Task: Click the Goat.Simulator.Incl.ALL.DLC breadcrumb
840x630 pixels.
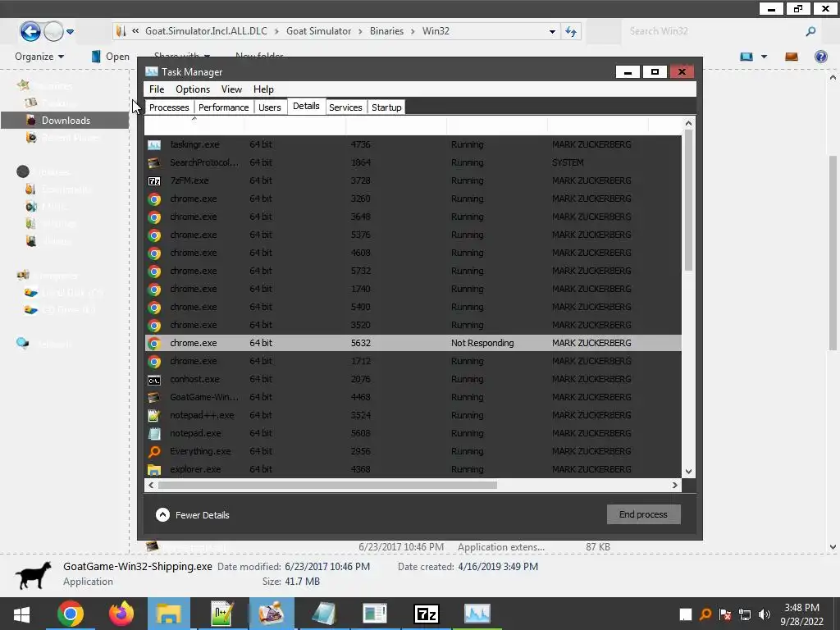Action: tap(206, 31)
